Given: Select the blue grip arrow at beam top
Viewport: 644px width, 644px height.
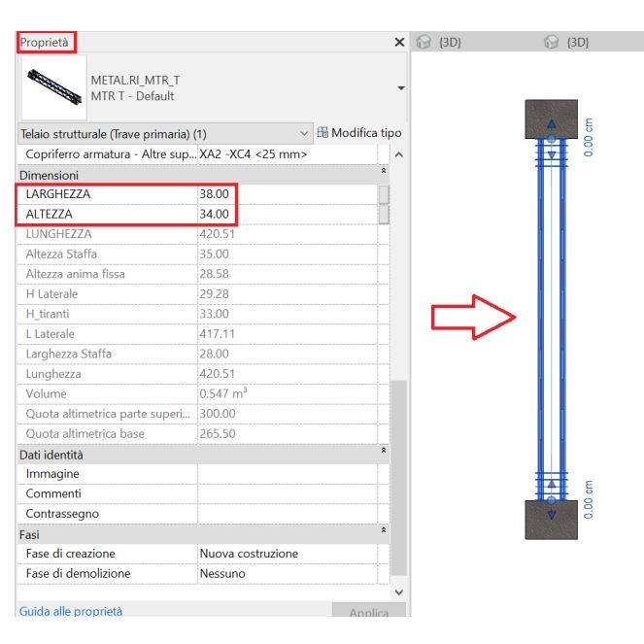Looking at the screenshot, I should tap(552, 123).
